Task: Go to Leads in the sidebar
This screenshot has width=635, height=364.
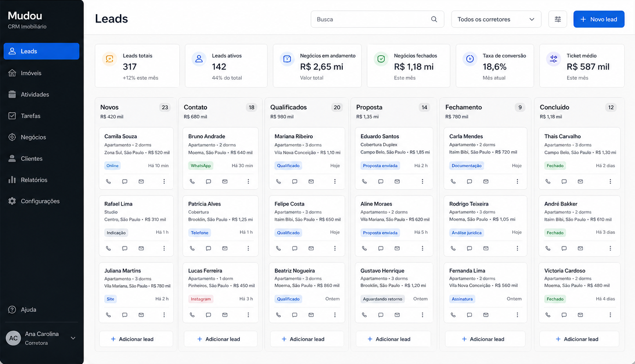Action: (x=42, y=51)
